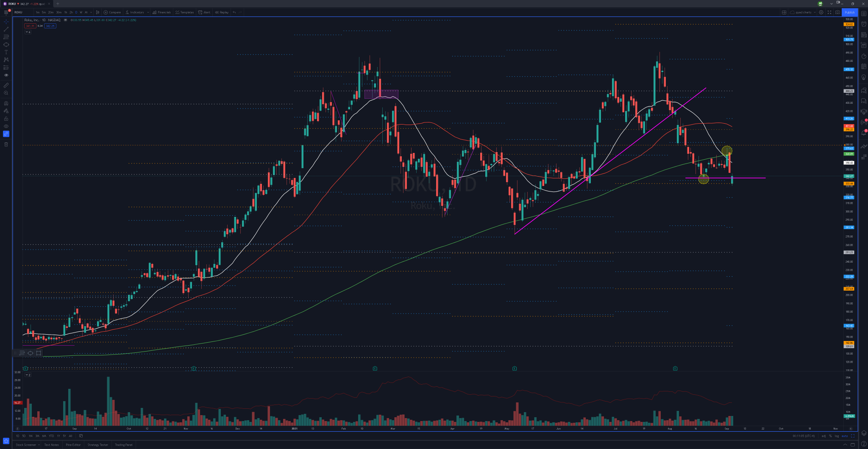
Task: Start bar Replay mode
Action: click(222, 12)
